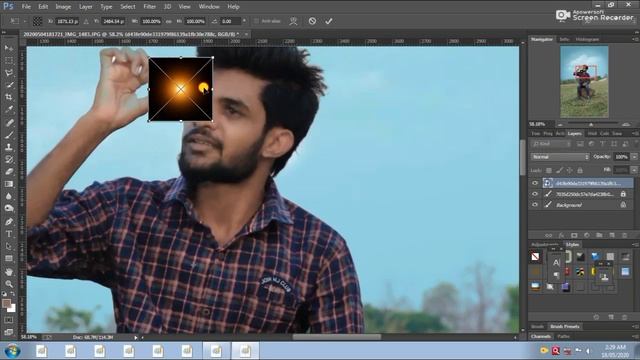The height and width of the screenshot is (360, 640).
Task: Hide the middle locked layer
Action: [535, 194]
